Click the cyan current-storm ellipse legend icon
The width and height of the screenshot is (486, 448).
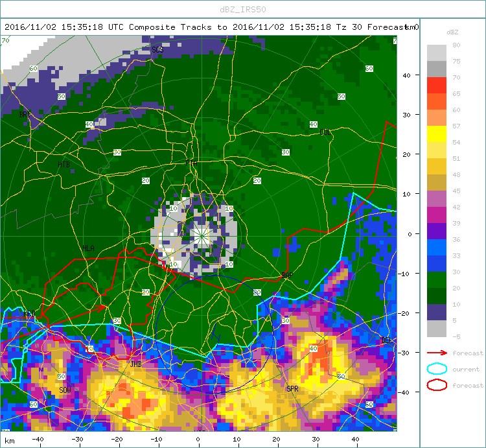(437, 369)
